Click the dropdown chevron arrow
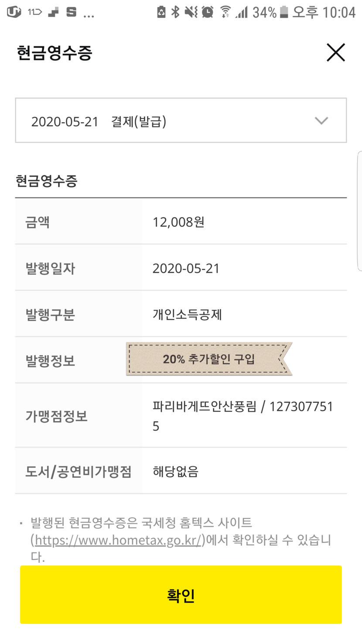Viewport: 362px width, 644px height. click(321, 121)
